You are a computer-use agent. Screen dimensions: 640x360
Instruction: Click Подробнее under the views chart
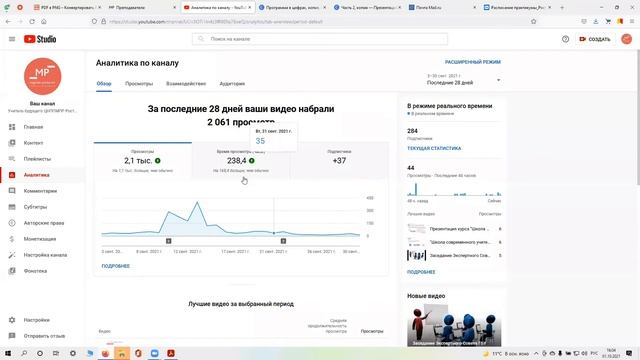tap(116, 266)
